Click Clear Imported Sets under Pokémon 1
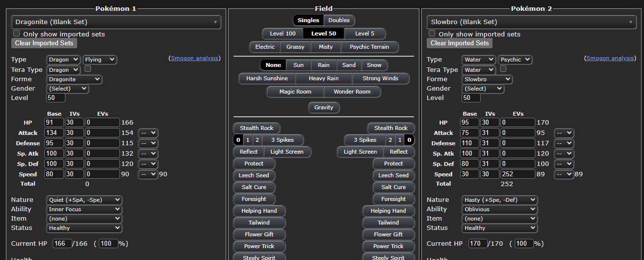This screenshot has height=260, width=644. [44, 43]
